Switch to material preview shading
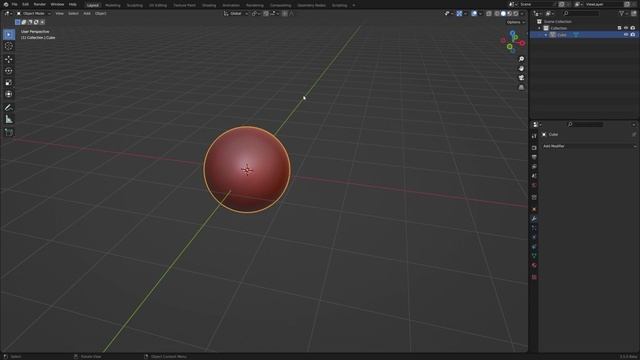The width and height of the screenshot is (640, 360). [509, 13]
